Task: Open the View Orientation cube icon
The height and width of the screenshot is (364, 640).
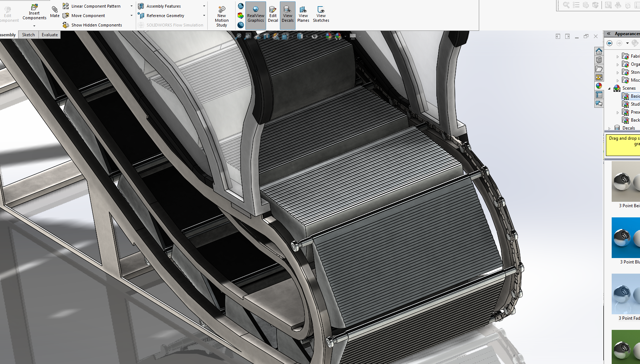Action: tap(285, 36)
